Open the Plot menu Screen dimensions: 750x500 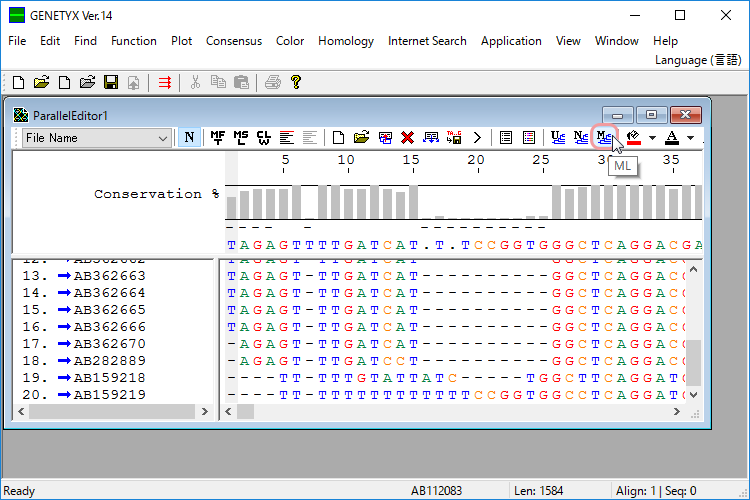[x=182, y=41]
